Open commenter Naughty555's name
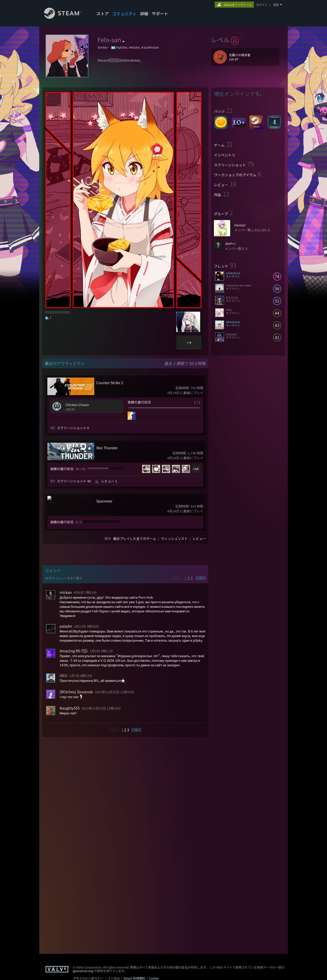This screenshot has width=327, height=980. (70, 708)
